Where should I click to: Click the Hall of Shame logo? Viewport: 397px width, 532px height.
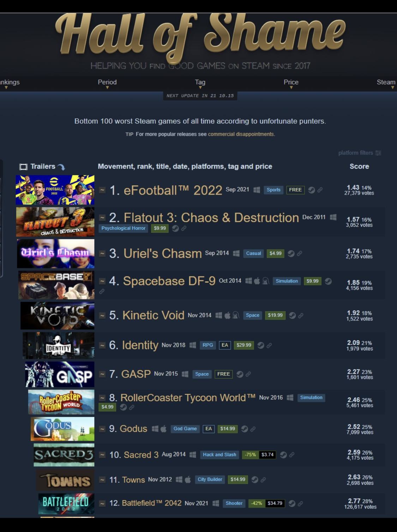200,39
